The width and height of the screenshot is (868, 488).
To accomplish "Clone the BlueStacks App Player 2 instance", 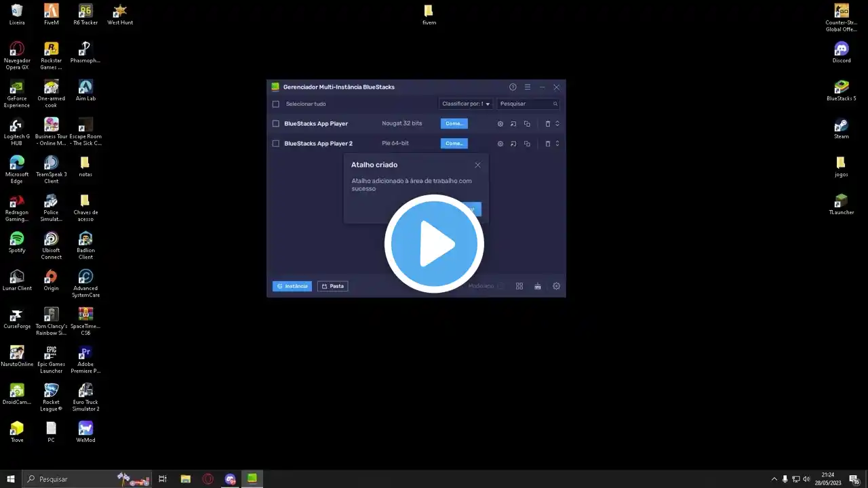I will click(527, 144).
